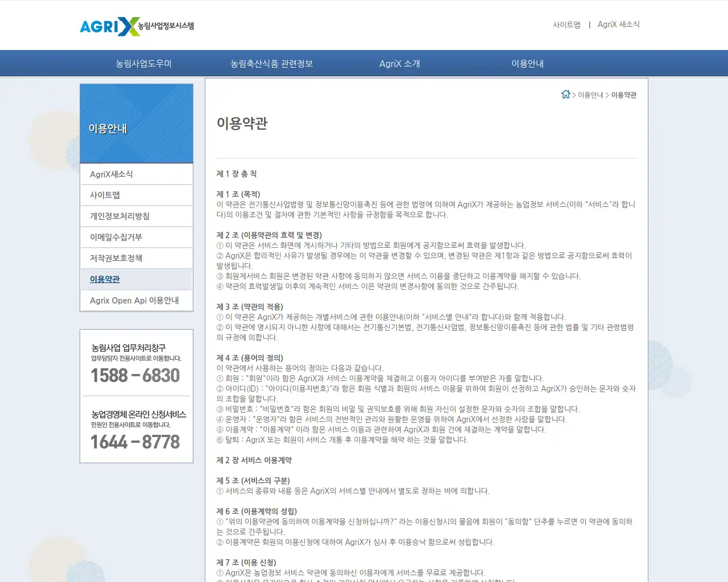
Task: Click the highlighted 이용약관 sidebar item
Action: 104,279
